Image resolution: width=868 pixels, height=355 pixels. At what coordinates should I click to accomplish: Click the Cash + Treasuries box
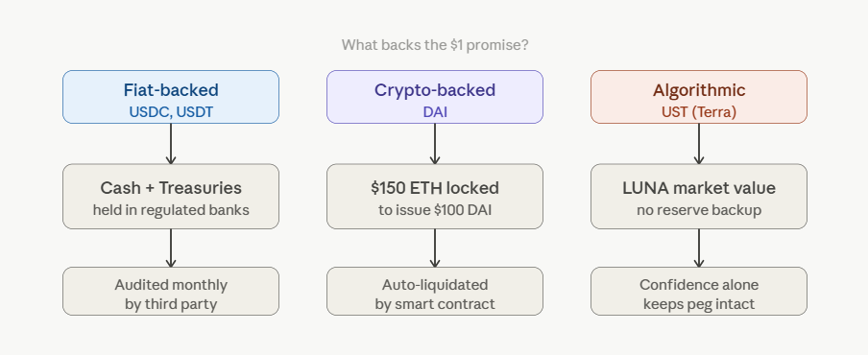171,197
